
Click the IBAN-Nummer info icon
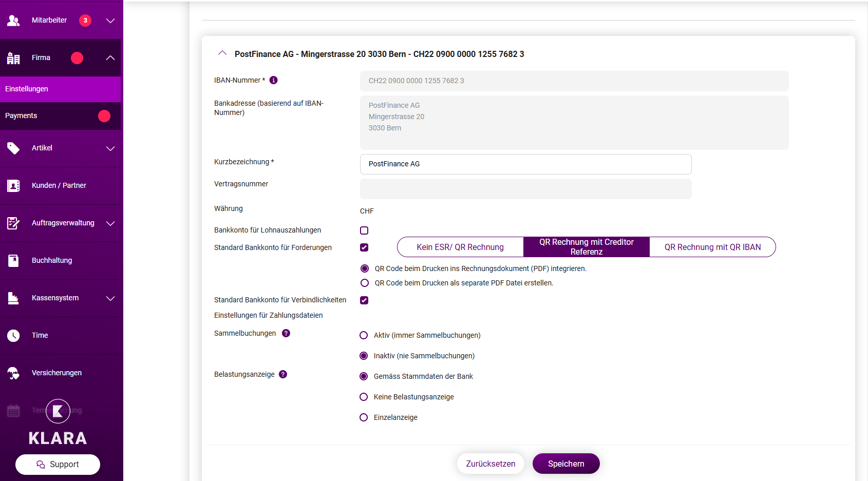pyautogui.click(x=274, y=80)
